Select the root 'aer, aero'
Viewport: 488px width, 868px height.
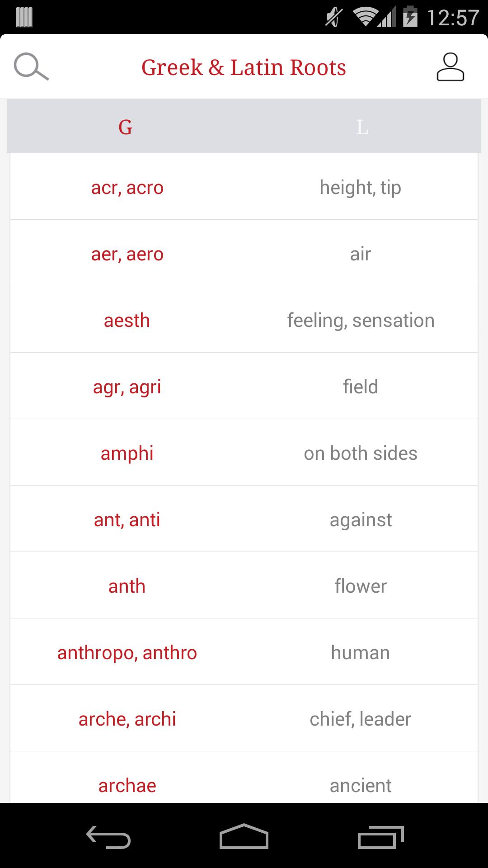[x=127, y=254]
